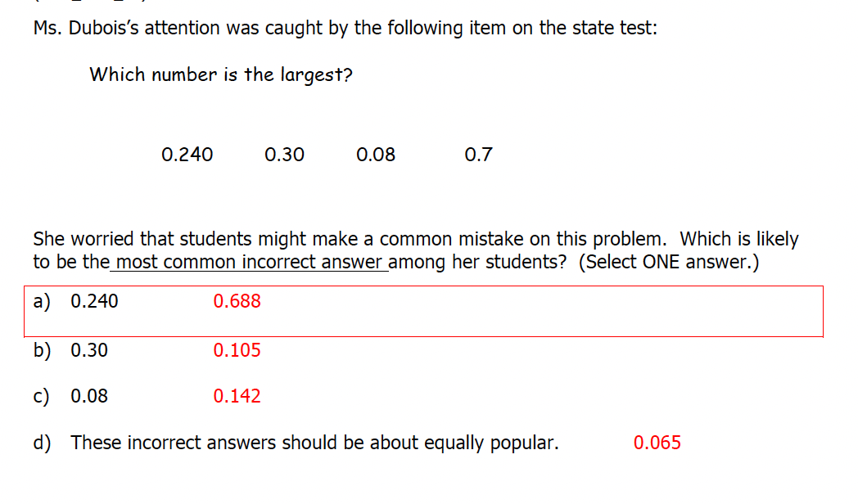Select answer option a) 0.240
The width and height of the screenshot is (858, 504).
coord(76,302)
